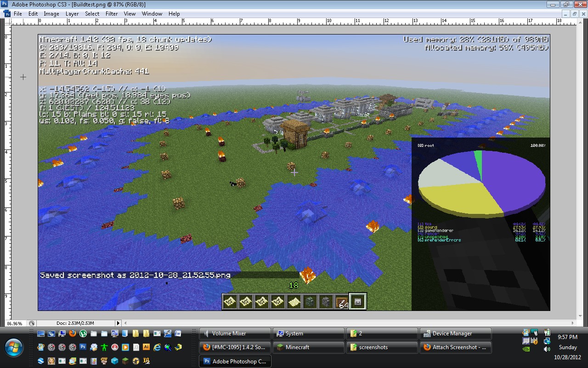Screen dimensions: 588x368
Task: Click the horizontal scrollbar track under the canvas
Action: [349, 323]
